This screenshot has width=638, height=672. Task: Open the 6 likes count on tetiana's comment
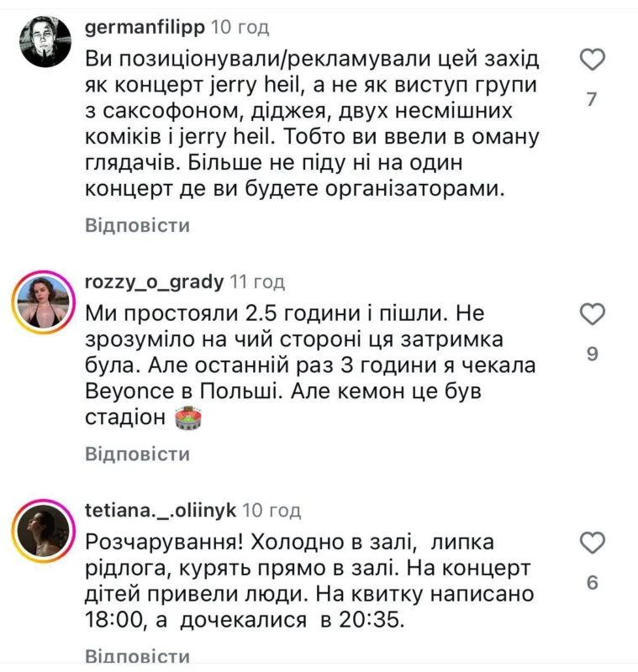592,582
